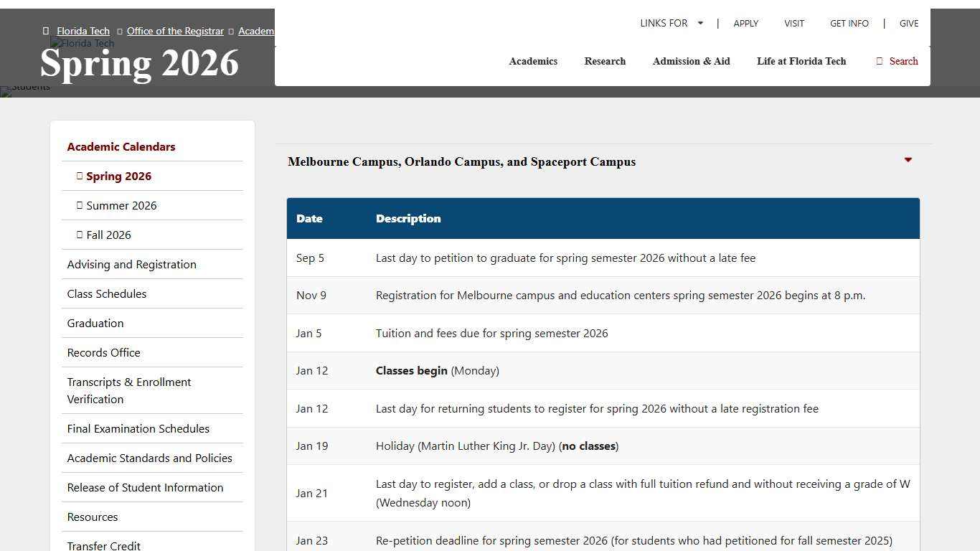Open the Academics menu
This screenshot has width=980, height=551.
click(533, 62)
